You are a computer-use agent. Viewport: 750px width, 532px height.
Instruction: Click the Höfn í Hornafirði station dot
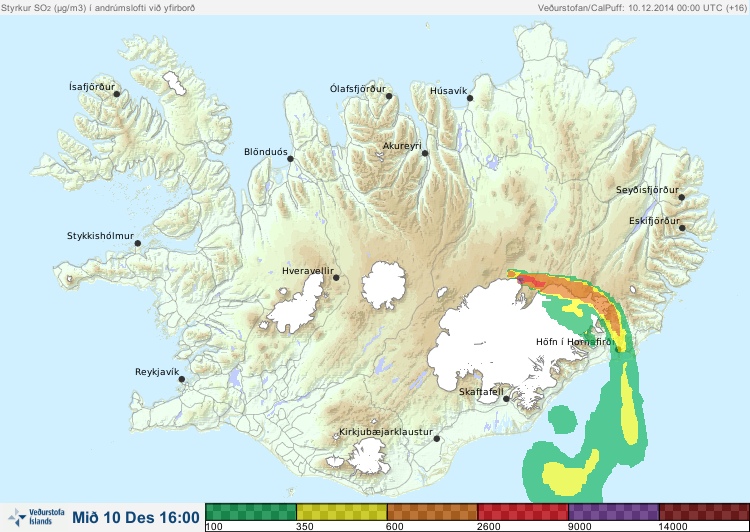pyautogui.click(x=618, y=350)
